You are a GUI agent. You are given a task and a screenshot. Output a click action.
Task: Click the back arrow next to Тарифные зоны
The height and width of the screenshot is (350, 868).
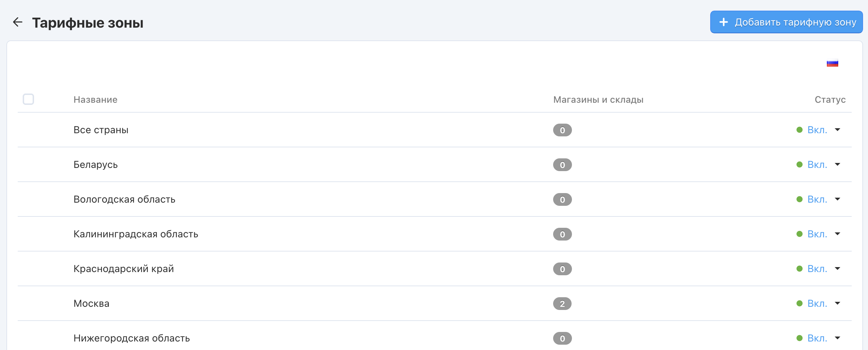tap(18, 22)
